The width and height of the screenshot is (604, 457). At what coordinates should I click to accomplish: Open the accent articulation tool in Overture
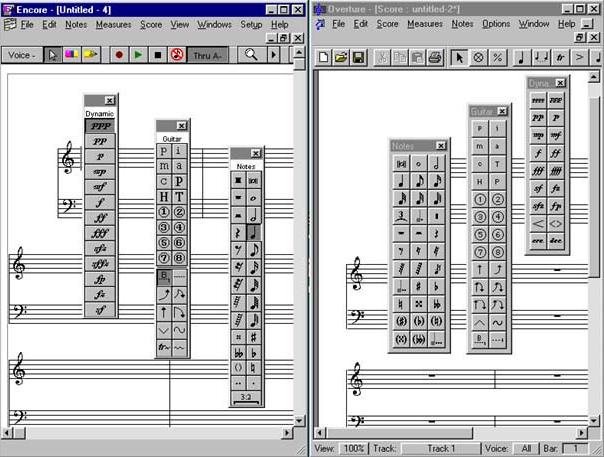click(579, 57)
